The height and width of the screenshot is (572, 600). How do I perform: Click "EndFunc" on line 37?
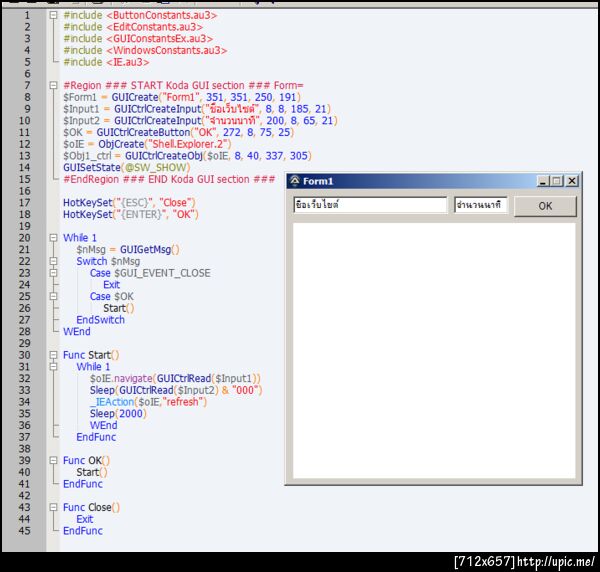point(96,437)
